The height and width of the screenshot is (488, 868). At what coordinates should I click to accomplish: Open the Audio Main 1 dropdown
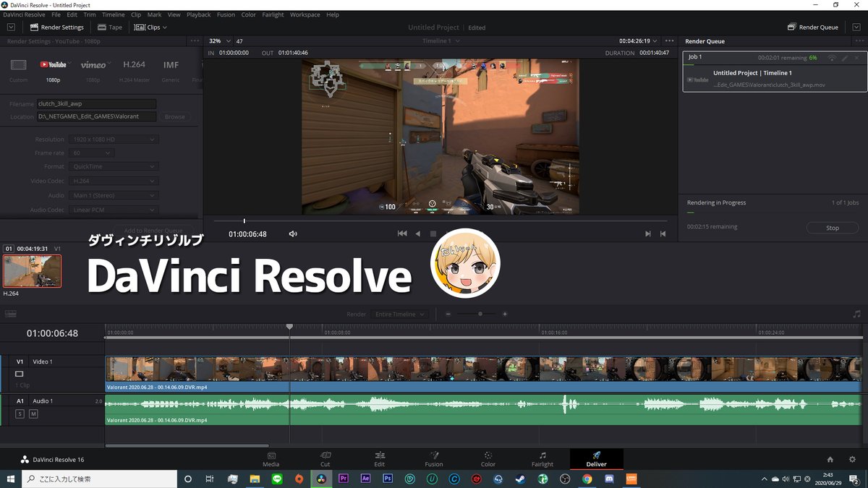(x=114, y=195)
